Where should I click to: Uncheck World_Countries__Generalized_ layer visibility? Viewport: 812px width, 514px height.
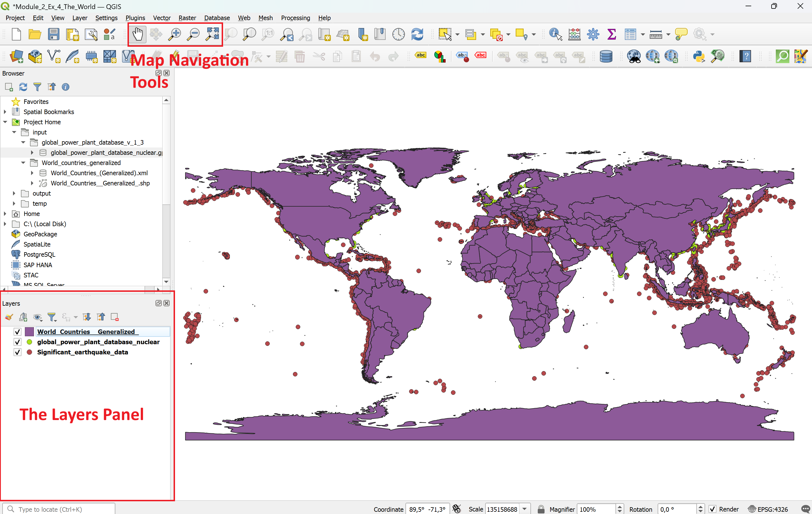tap(18, 332)
